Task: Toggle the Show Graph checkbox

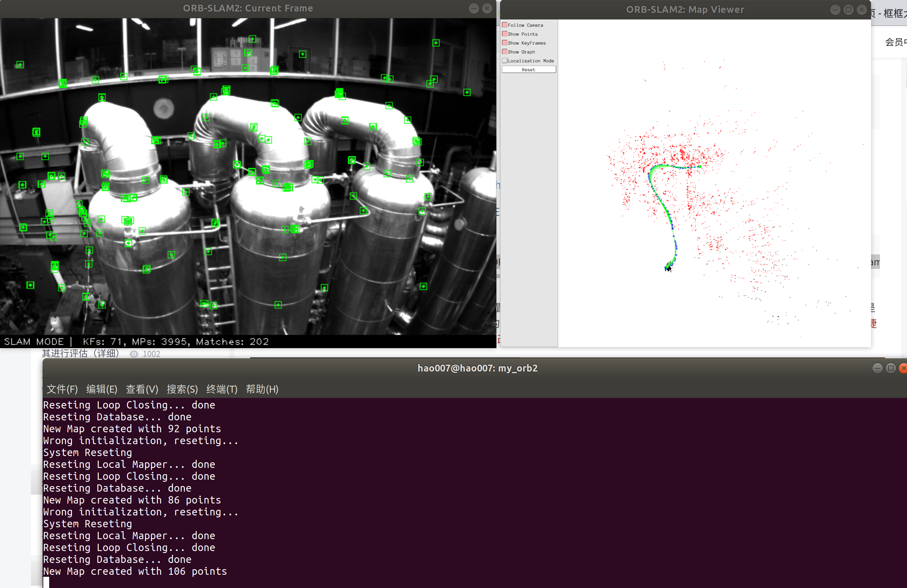Action: [505, 51]
